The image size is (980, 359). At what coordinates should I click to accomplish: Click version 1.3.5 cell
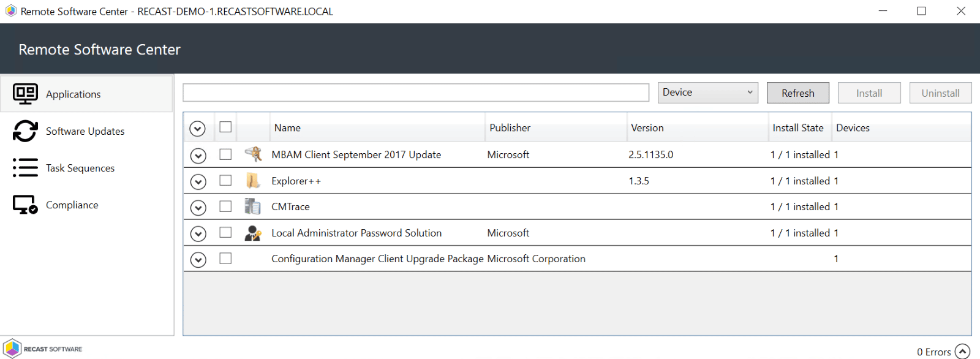(x=639, y=181)
